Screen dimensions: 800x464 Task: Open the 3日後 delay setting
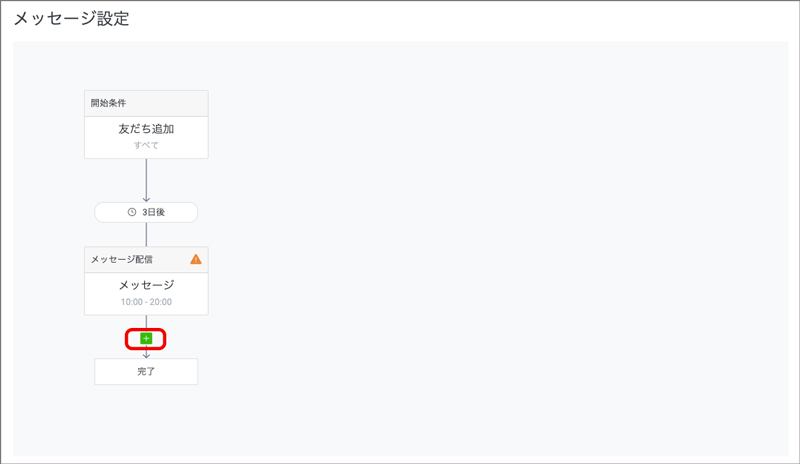[x=146, y=212]
